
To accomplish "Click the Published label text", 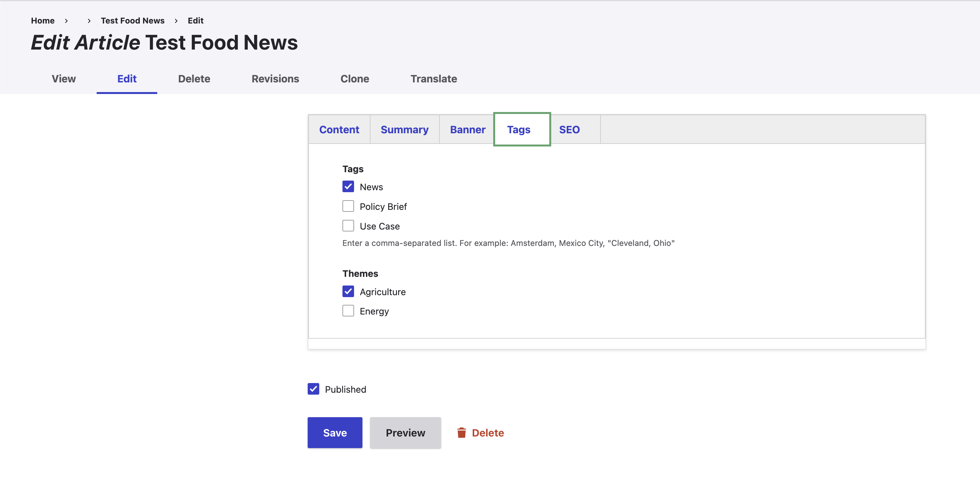I will pos(345,389).
